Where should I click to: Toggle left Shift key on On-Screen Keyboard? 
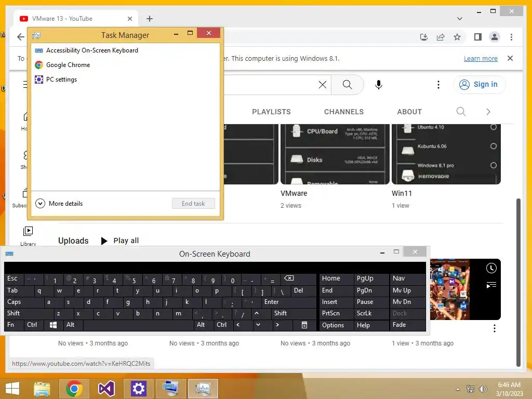[x=29, y=313]
